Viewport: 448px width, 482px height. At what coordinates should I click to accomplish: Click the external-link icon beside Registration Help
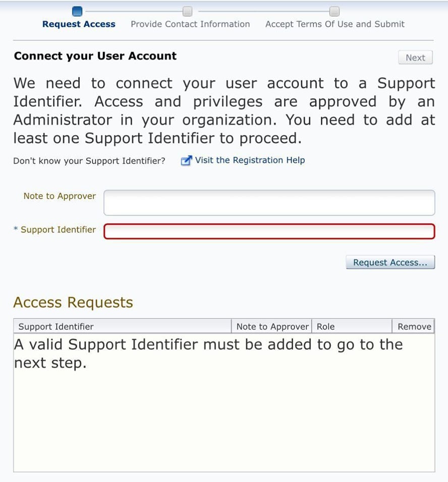(186, 161)
